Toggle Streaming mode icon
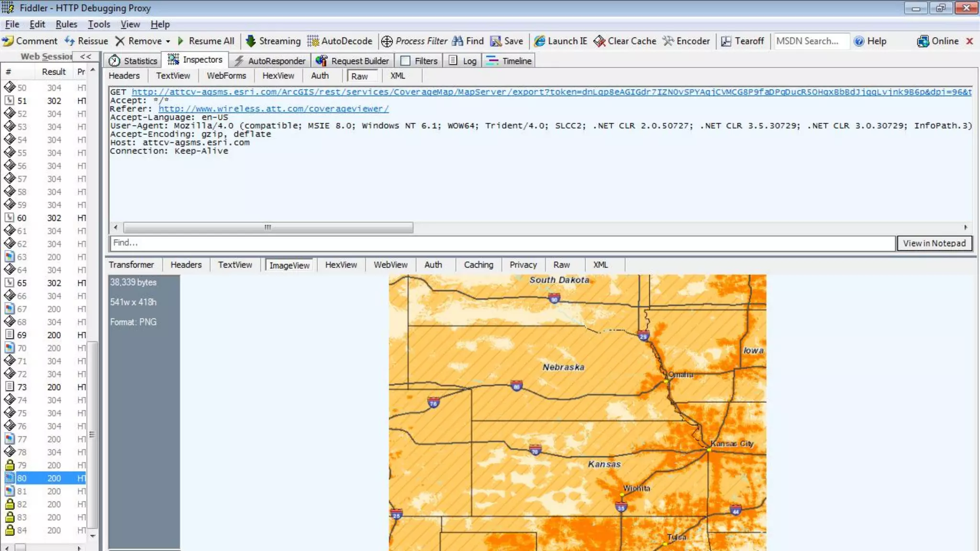This screenshot has width=980, height=551. (250, 41)
